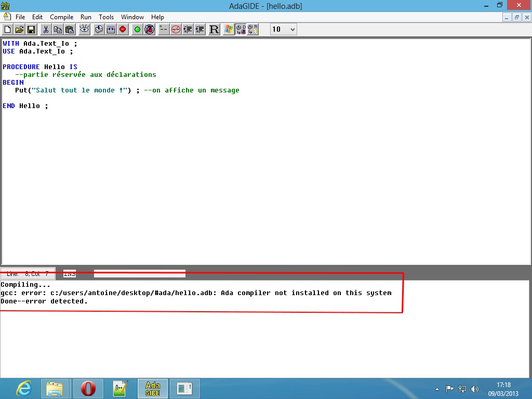
Task: Open the Tools menu
Action: coord(106,17)
